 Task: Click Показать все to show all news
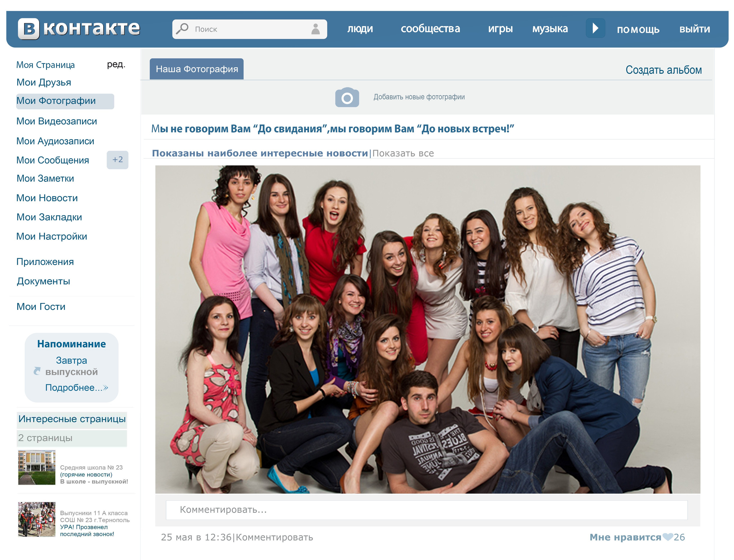coord(403,153)
